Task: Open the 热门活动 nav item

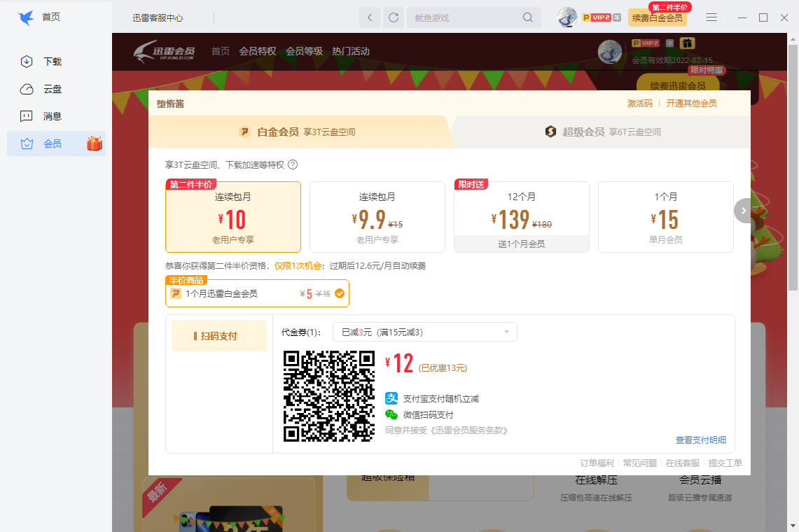Action: point(351,52)
